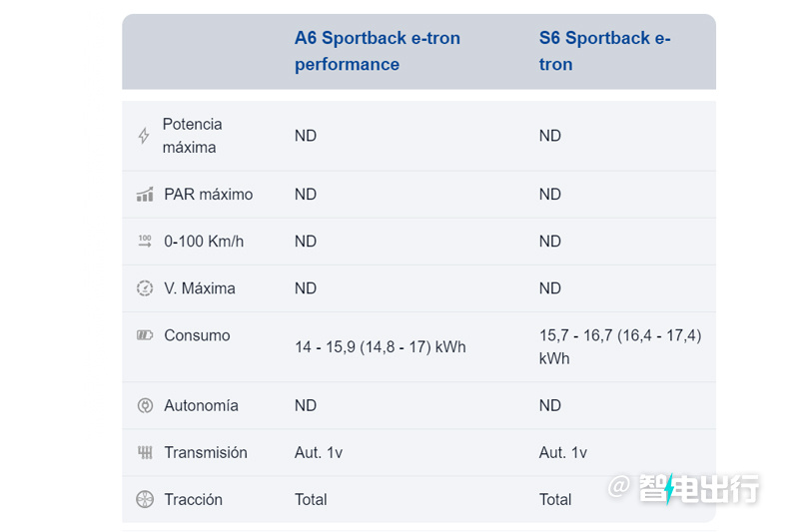
Task: Select the Potencia máxima row label
Action: [x=192, y=136]
